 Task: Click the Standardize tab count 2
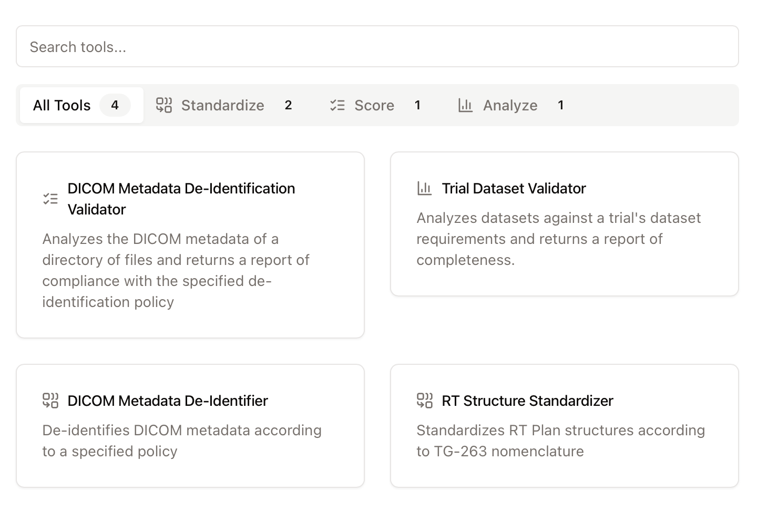pyautogui.click(x=288, y=105)
